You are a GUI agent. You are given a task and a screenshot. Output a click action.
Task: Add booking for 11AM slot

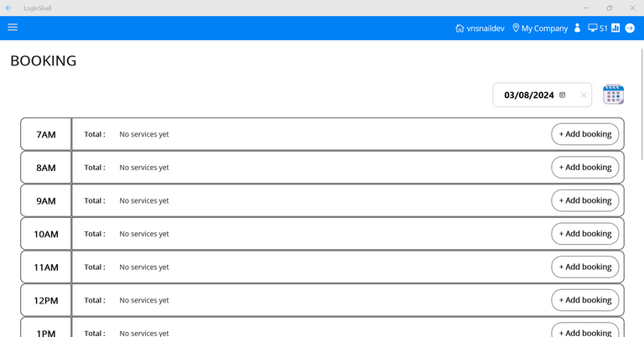[x=584, y=267]
